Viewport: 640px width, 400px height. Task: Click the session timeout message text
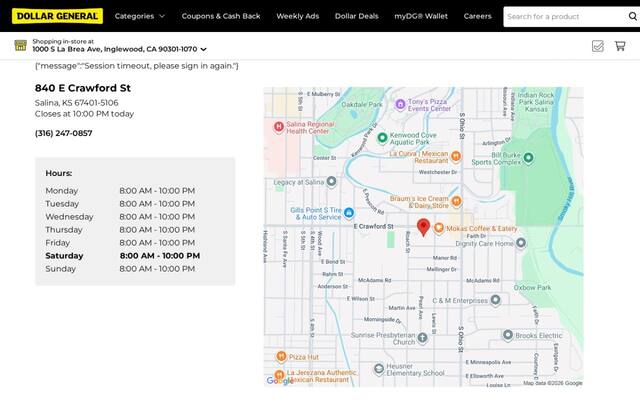[x=137, y=66]
